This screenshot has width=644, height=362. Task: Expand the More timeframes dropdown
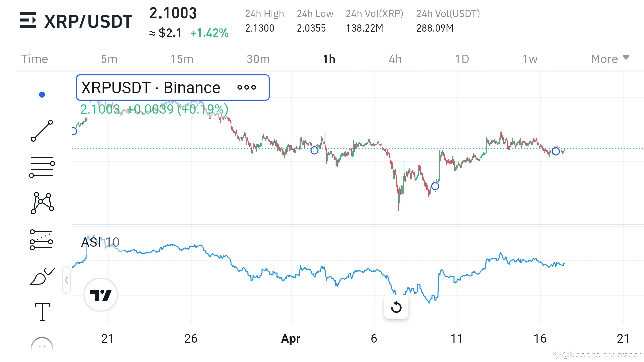[609, 59]
